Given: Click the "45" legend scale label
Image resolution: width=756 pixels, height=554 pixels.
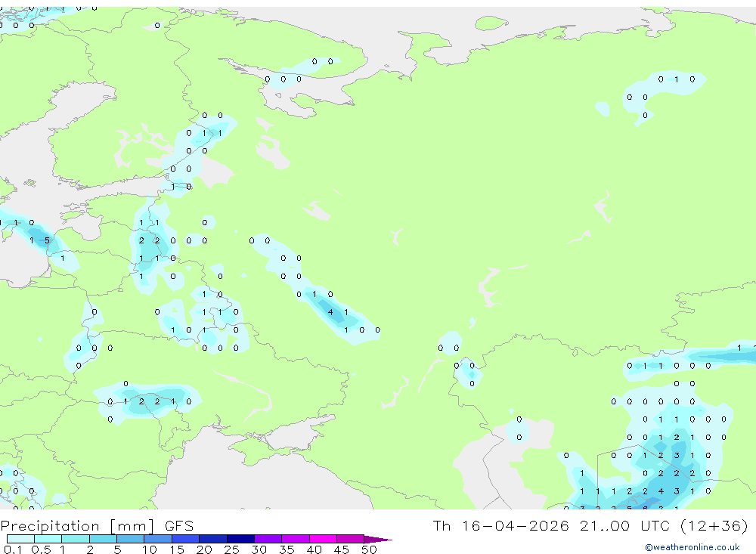Looking at the screenshot, I should (342, 549).
